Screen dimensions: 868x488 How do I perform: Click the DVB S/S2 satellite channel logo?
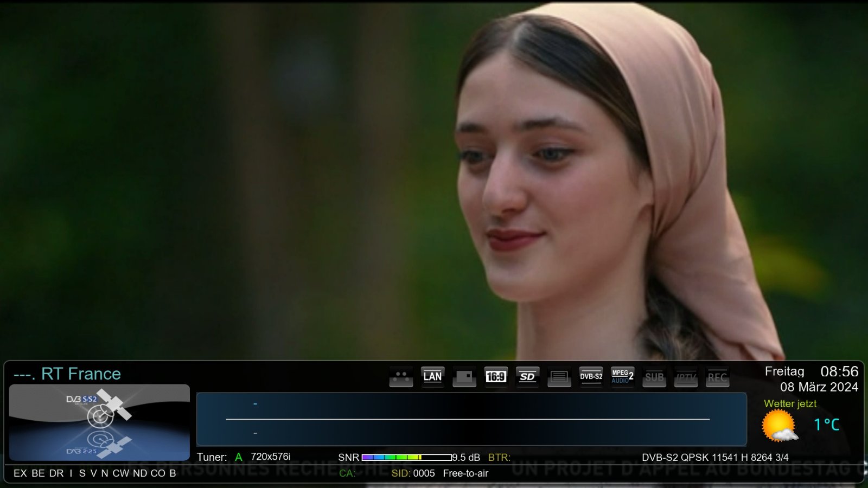click(99, 422)
